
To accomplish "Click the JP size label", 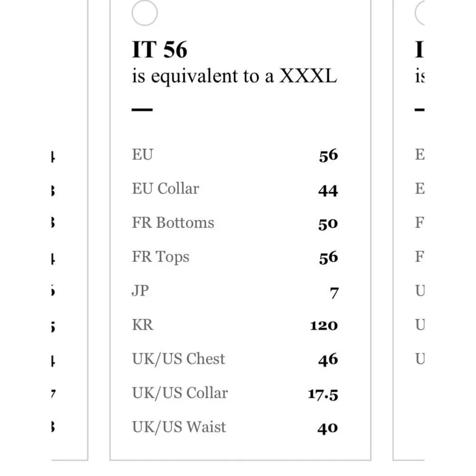I will (140, 291).
